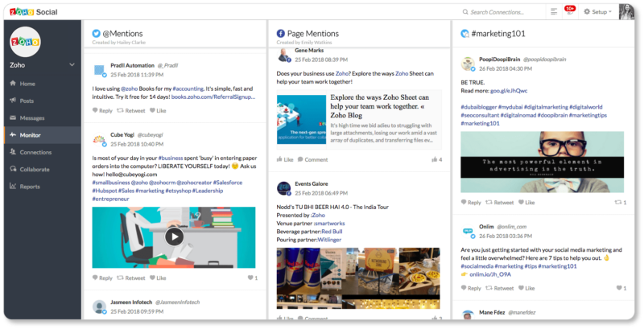Open Reports in the sidebar

(29, 186)
